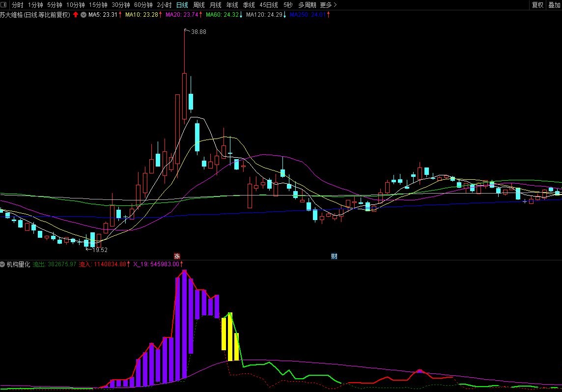562x392 pixels.
Task: Select the 5分钟 period tab
Action: pyautogui.click(x=55, y=5)
